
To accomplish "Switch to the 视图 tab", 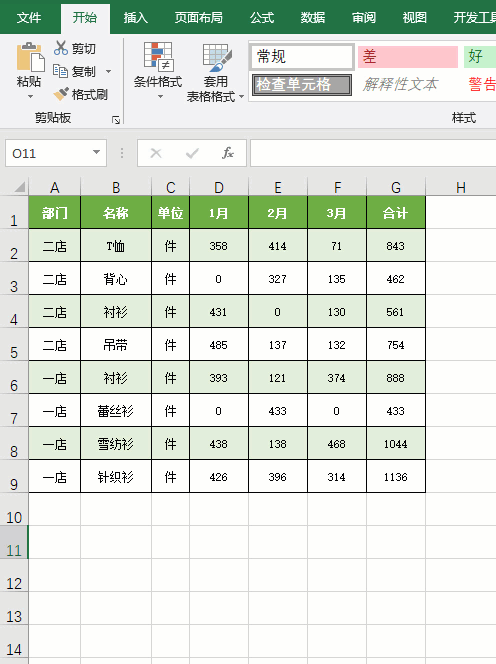I will pos(415,17).
